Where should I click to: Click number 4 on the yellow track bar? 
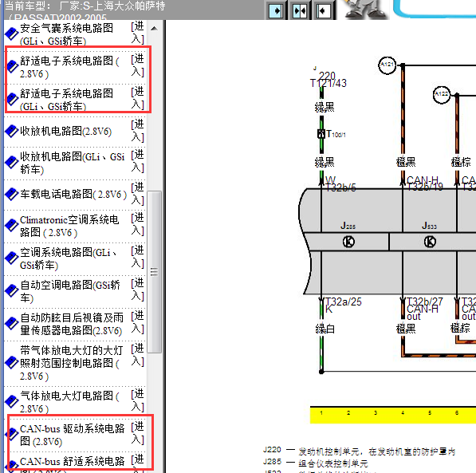tap(403, 413)
